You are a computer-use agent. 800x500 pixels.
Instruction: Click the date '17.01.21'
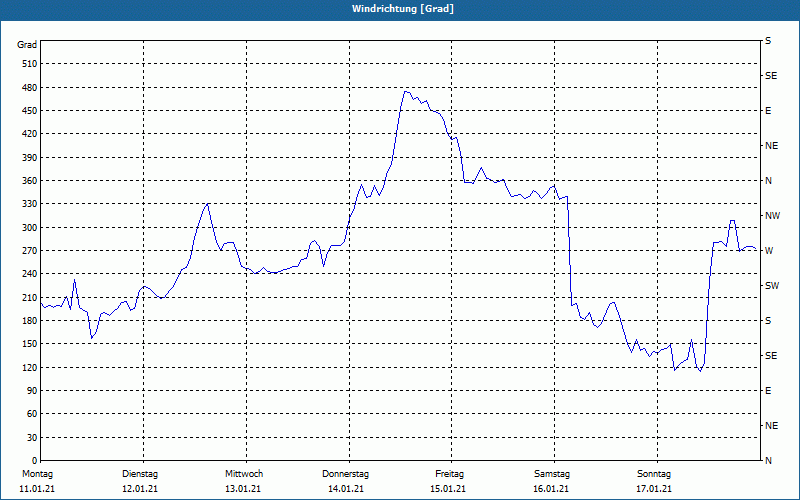pyautogui.click(x=654, y=489)
